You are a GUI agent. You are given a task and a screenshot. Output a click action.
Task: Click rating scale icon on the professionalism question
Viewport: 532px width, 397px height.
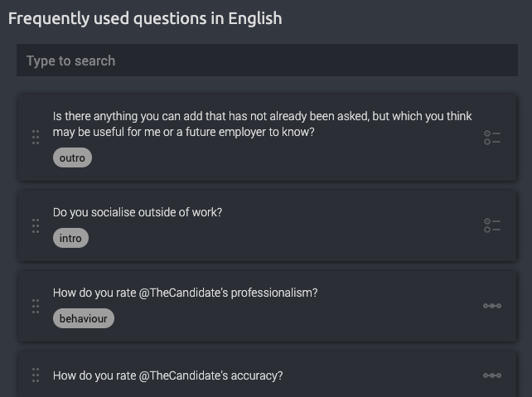492,306
